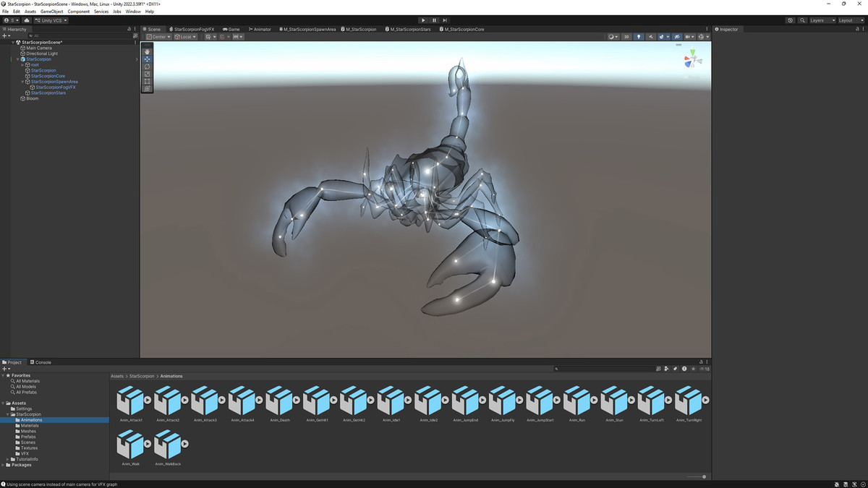Screen dimensions: 868x488
Task: Click the Step frame button
Action: coord(445,20)
